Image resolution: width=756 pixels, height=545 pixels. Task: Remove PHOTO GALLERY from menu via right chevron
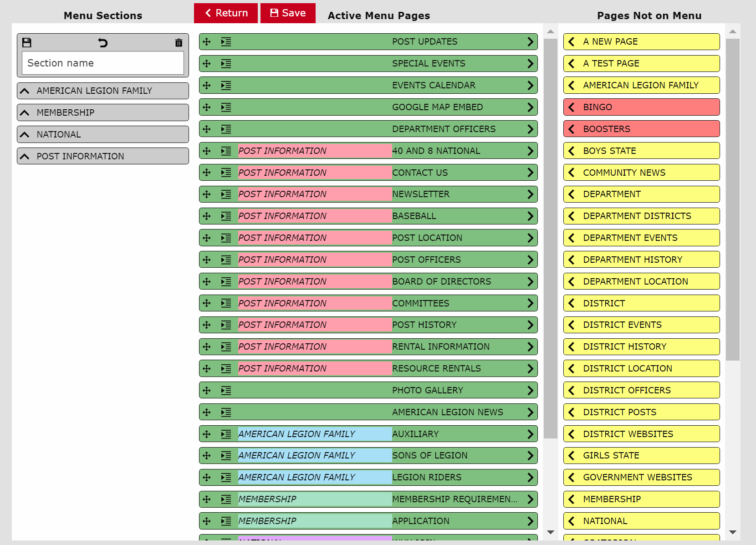(x=530, y=391)
